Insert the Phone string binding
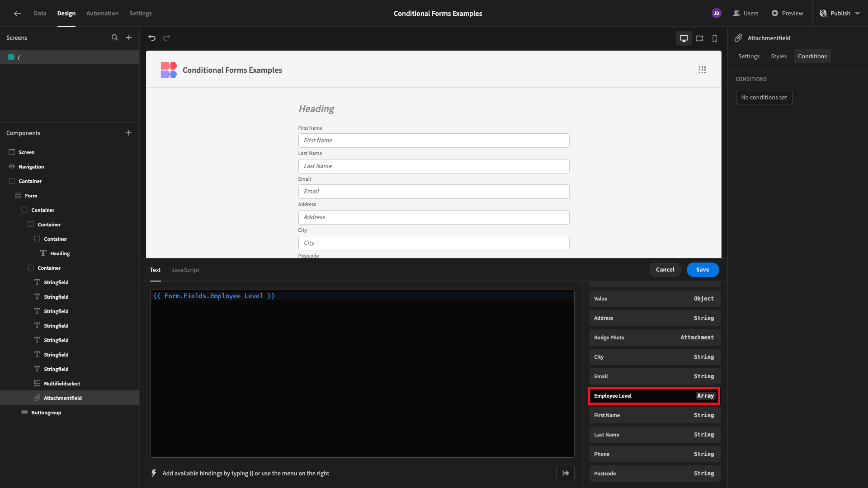The height and width of the screenshot is (488, 868). (x=655, y=454)
